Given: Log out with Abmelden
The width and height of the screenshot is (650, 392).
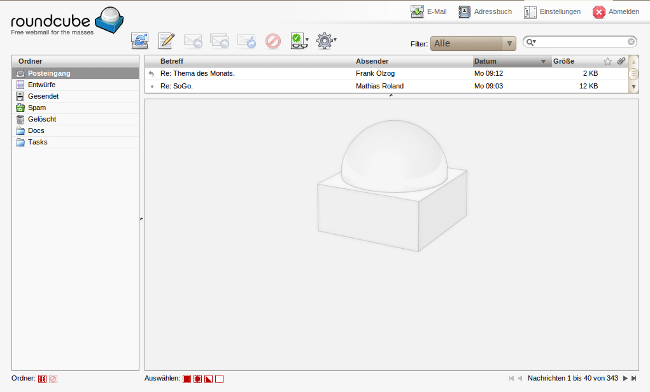Looking at the screenshot, I should pos(616,12).
